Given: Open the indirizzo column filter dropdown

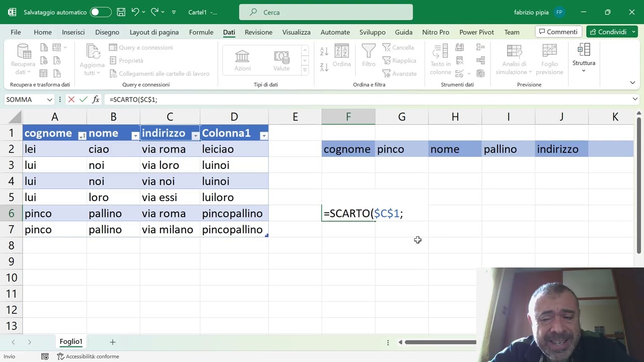Looking at the screenshot, I should (x=195, y=136).
